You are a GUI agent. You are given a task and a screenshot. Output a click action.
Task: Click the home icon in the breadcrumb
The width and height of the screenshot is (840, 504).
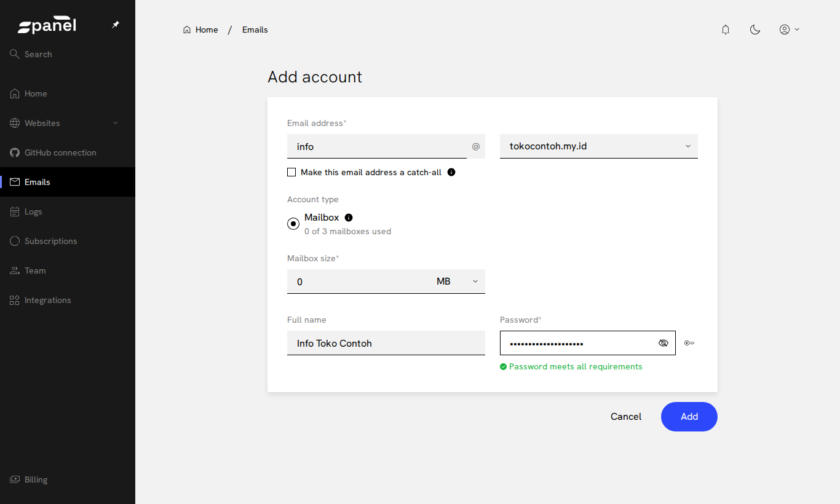[187, 30]
